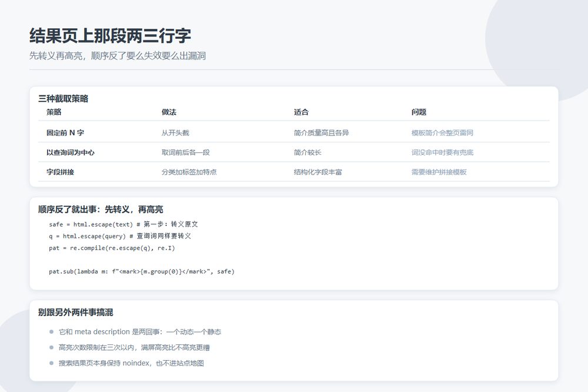Click the cell 分类加标签加特点
The width and height of the screenshot is (588, 392).
coord(189,172)
